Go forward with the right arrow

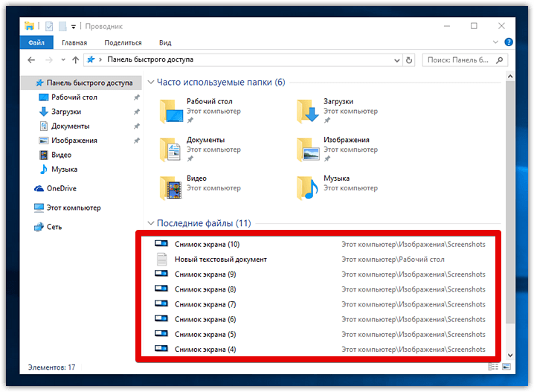point(49,60)
